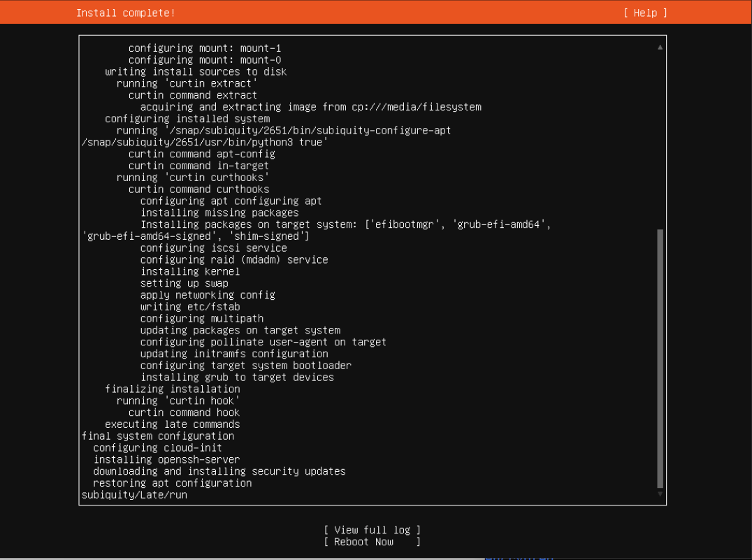Click 'installing grub to target devices' line
752x560 pixels.
(x=238, y=377)
